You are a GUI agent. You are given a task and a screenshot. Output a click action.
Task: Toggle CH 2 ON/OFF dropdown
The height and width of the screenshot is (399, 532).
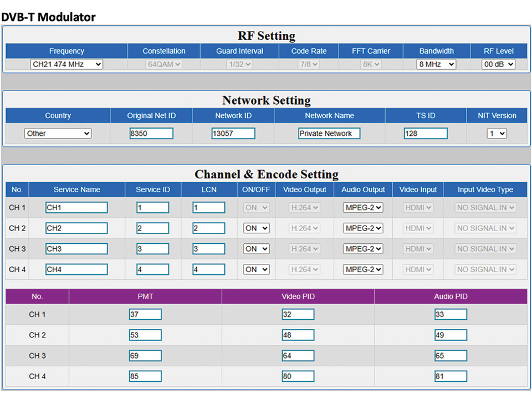tap(256, 228)
